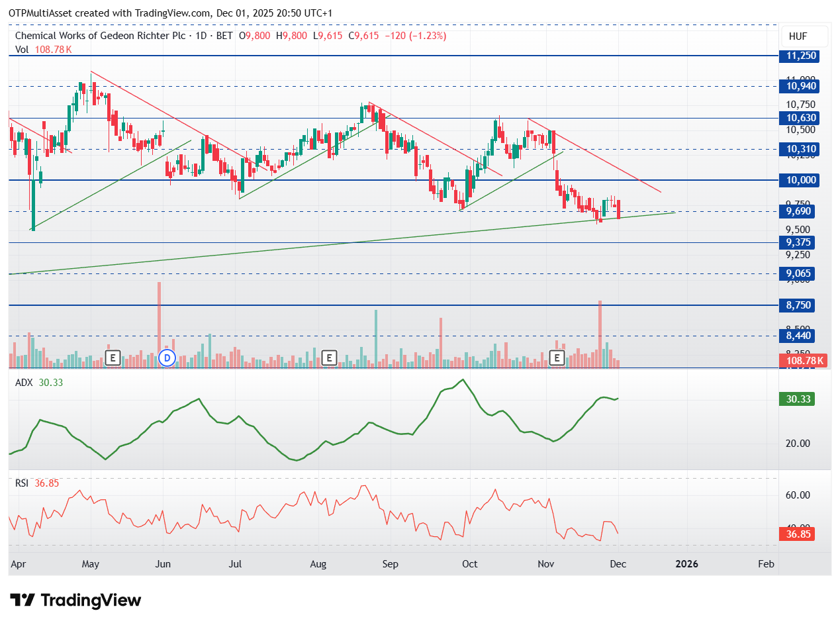Open the earnings marker E in November
The width and height of the screenshot is (840, 625).
(557, 358)
